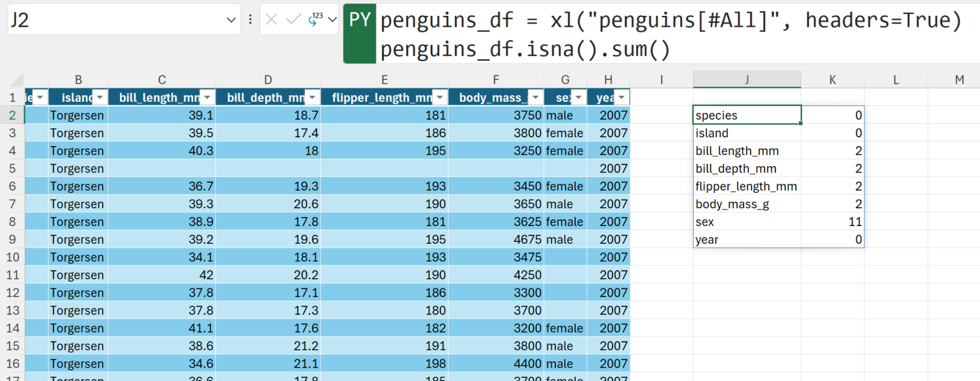
Task: Open the bill_depth_mm filter button
Action: coord(312,98)
